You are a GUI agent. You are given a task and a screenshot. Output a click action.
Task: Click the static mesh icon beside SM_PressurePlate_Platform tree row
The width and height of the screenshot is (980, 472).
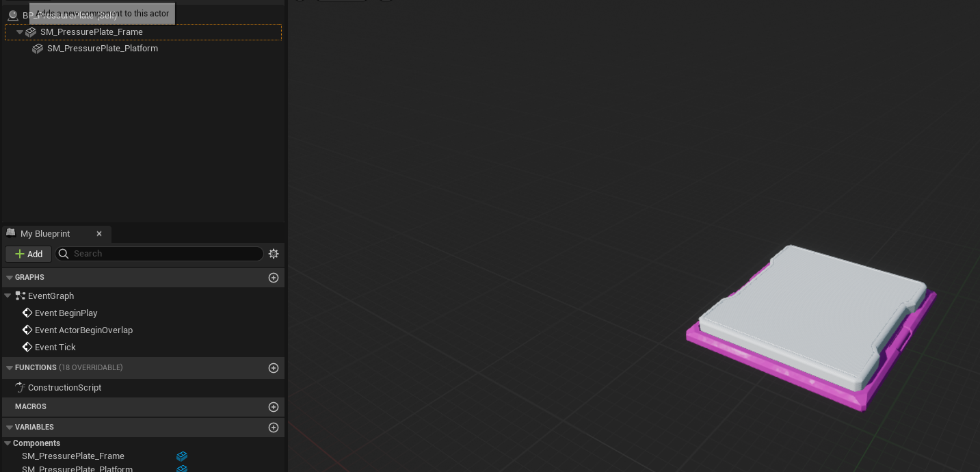point(38,49)
